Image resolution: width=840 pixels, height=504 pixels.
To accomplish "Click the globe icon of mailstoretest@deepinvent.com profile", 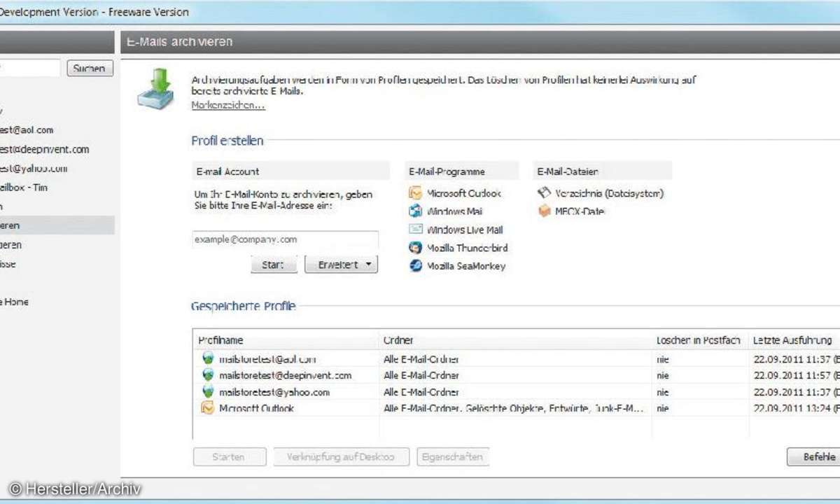I will (207, 375).
